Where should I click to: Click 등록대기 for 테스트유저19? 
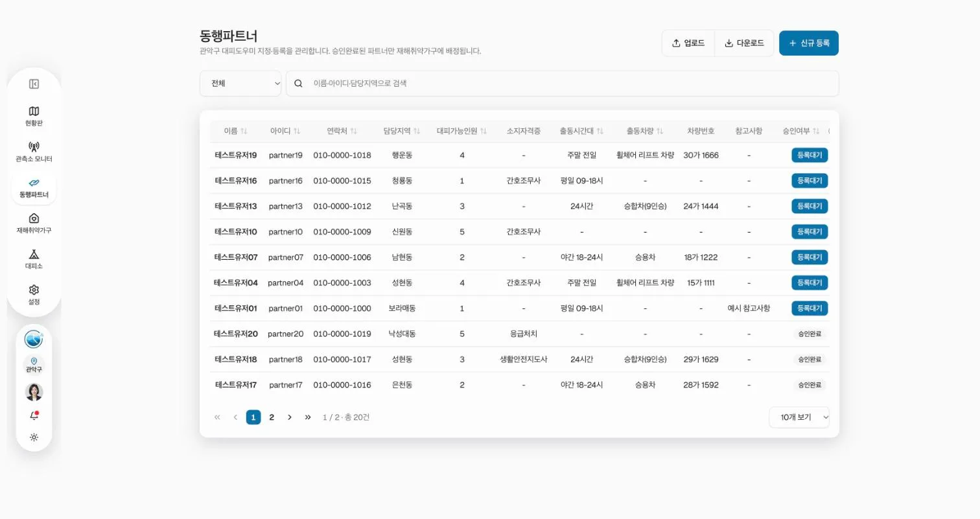point(810,156)
